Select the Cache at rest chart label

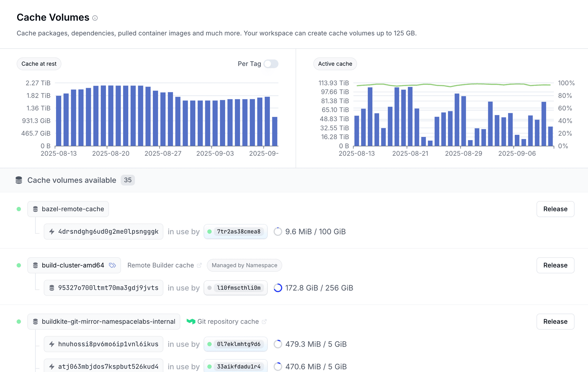pyautogui.click(x=39, y=64)
